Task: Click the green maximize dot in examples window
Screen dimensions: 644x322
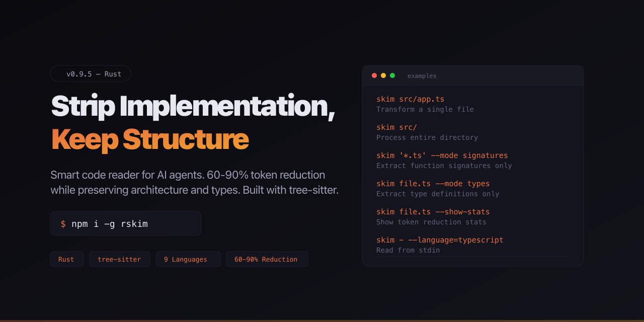Action: 392,75
